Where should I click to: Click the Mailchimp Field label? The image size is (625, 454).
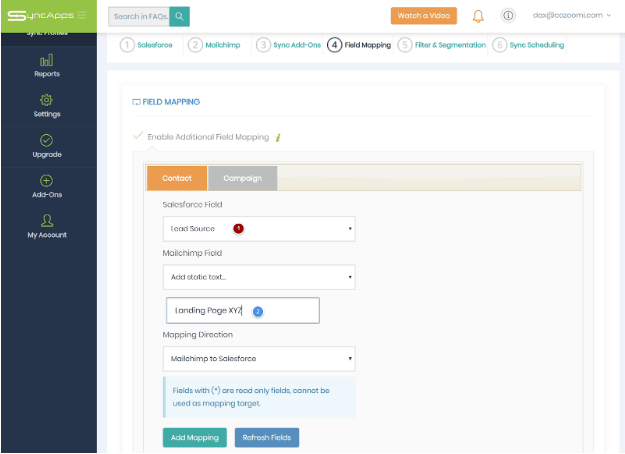[x=192, y=253]
